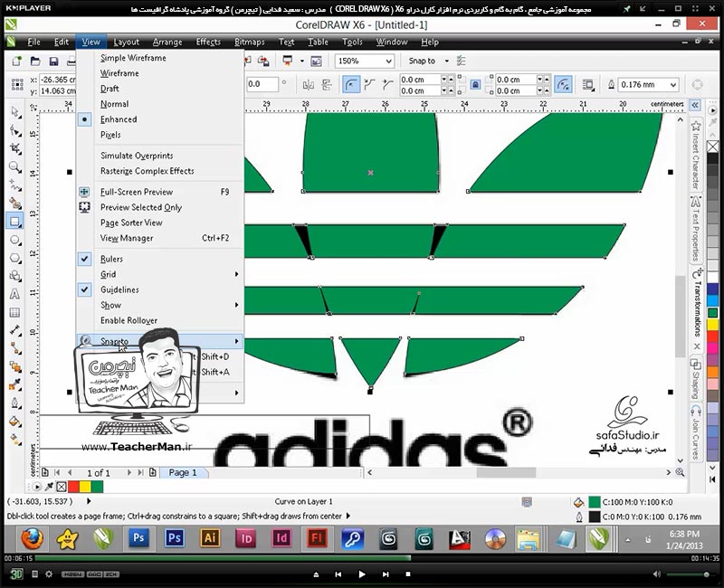Expand the status bar hint arrow
This screenshot has width=724, height=588.
pyautogui.click(x=348, y=516)
